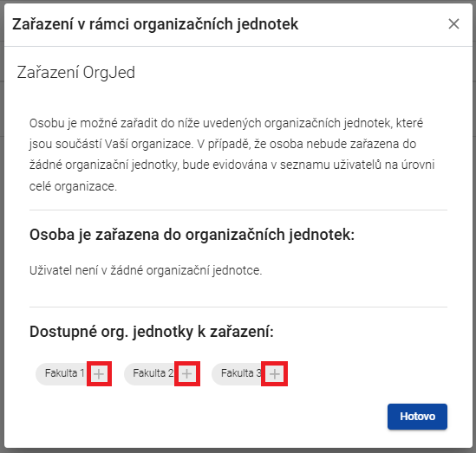Click the line starting jsou součástí Vaší organizace

coord(223,145)
